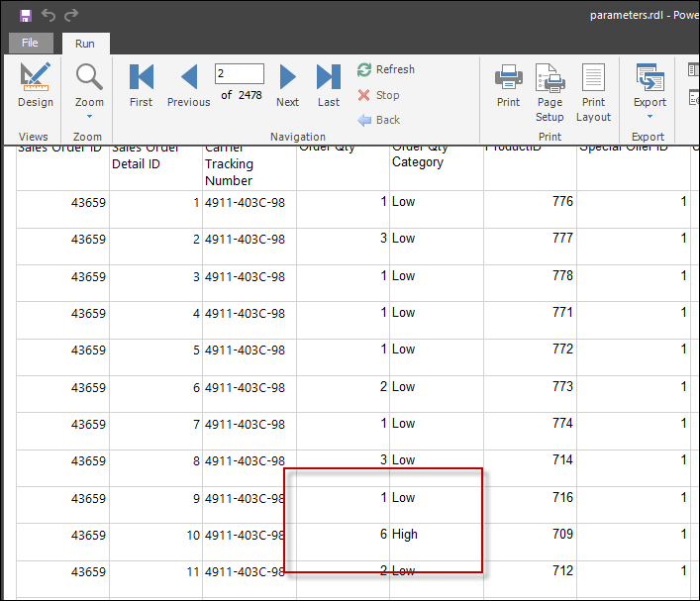
Task: Select the Run ribbon tab
Action: coord(85,44)
